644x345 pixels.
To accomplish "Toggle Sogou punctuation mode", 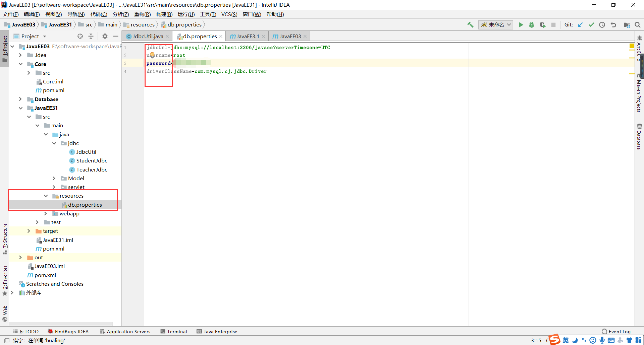I will coord(584,340).
